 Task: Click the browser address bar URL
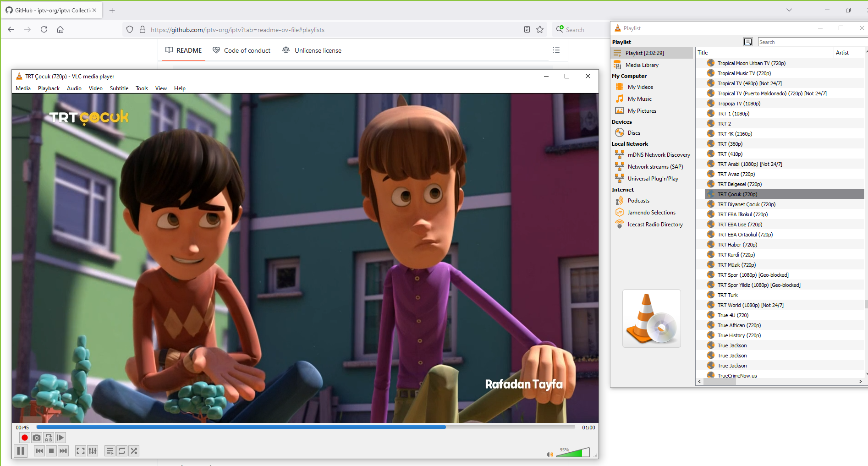tap(237, 30)
